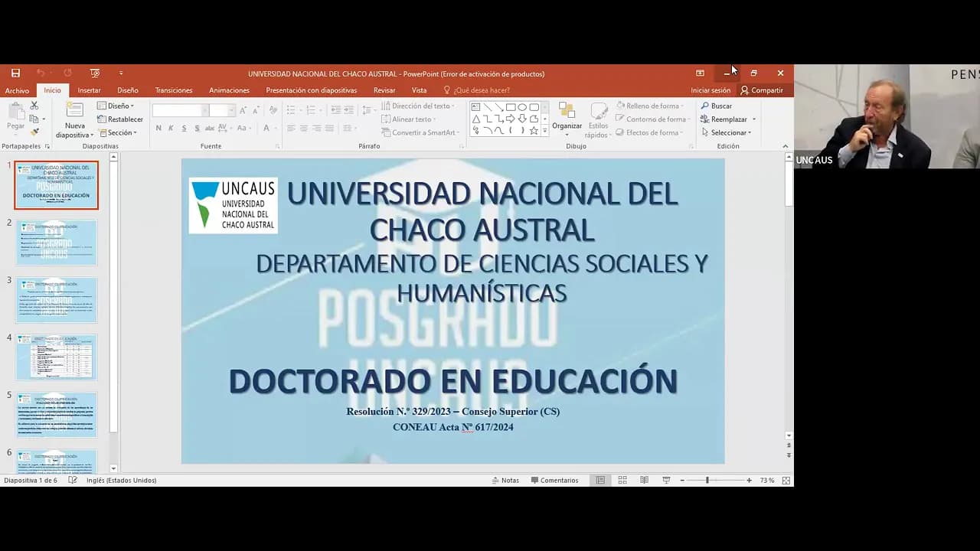Viewport: 980px width, 551px height.
Task: Collapse the ribbon with chevron
Action: pos(785,146)
